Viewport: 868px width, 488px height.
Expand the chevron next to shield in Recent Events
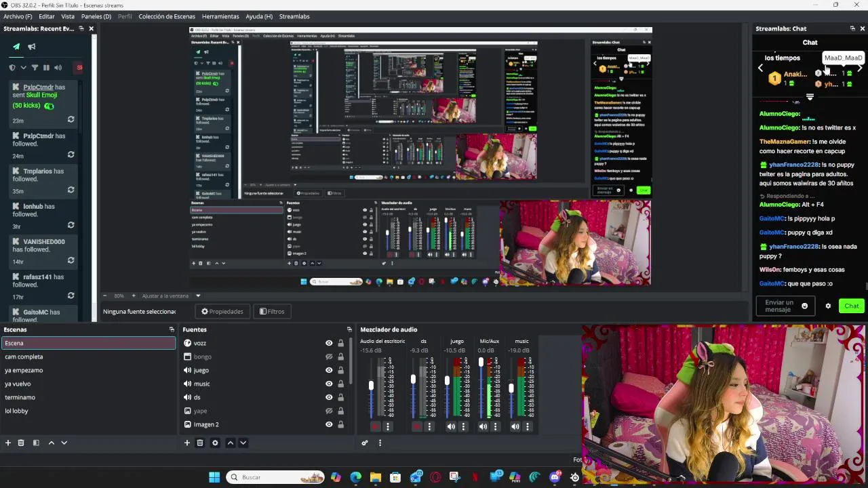click(x=23, y=68)
